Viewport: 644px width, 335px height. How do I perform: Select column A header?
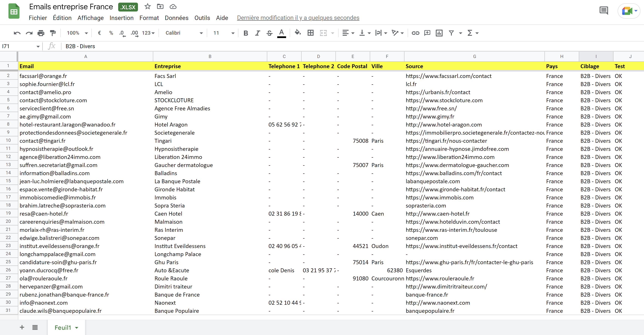click(x=86, y=56)
